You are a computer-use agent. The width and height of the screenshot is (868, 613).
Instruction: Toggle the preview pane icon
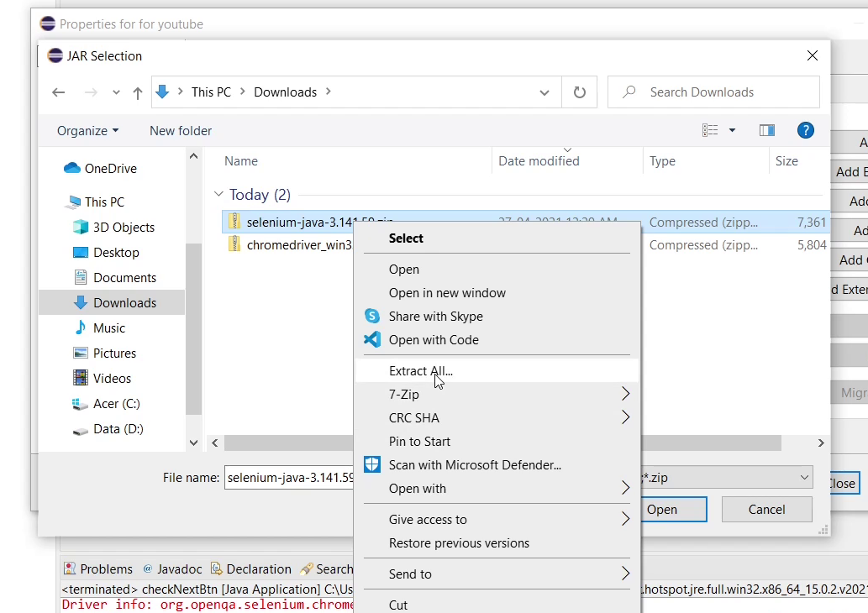tap(766, 130)
